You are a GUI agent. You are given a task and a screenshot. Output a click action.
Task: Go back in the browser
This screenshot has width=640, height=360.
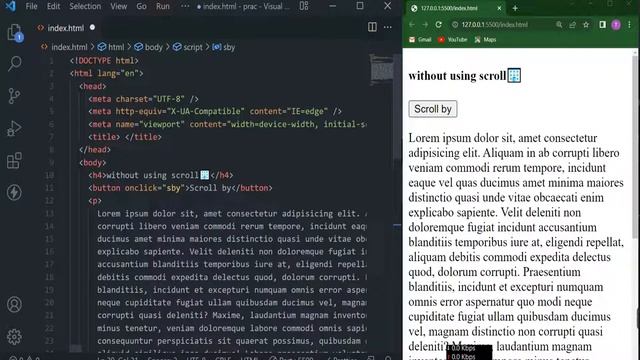tap(412, 24)
